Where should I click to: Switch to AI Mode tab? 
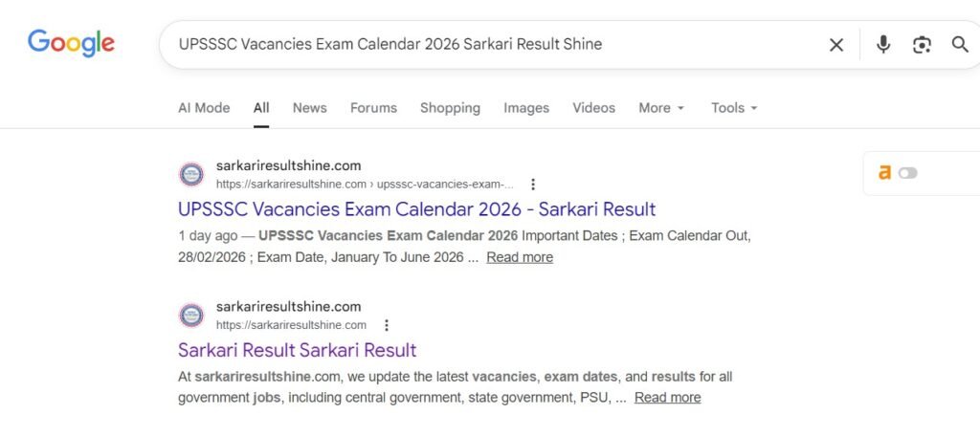204,108
